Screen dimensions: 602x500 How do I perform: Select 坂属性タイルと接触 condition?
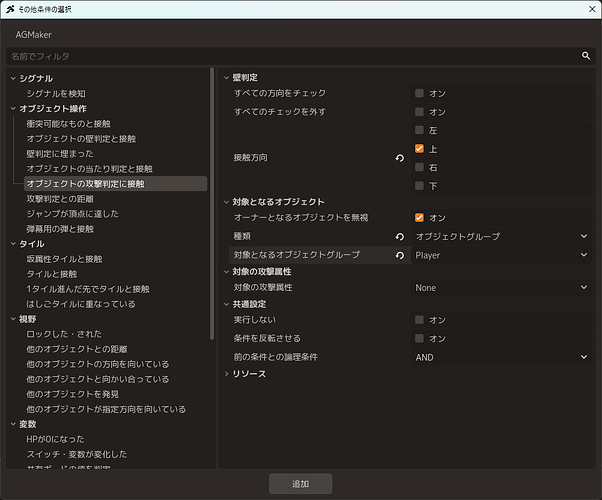tap(64, 259)
